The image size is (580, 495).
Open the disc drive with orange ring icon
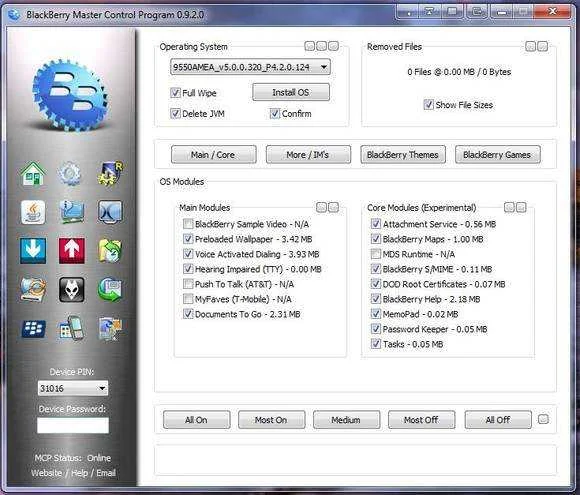(33, 289)
